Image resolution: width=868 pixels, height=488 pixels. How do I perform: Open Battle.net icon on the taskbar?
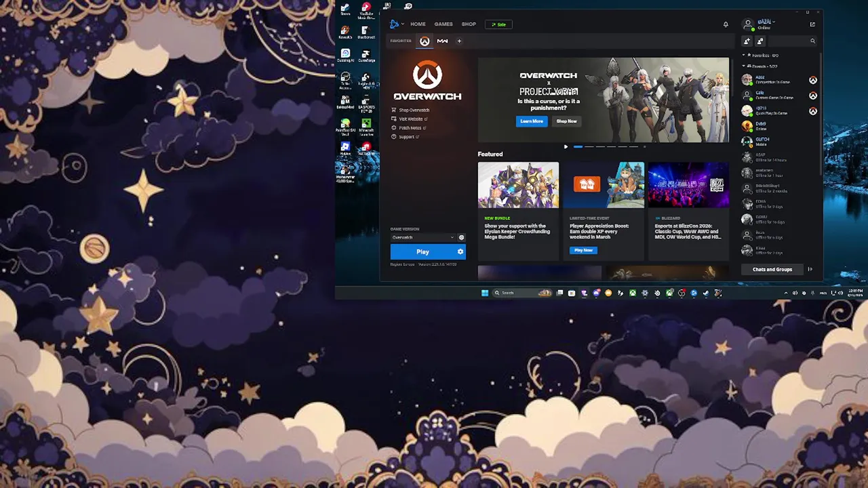[x=694, y=293]
